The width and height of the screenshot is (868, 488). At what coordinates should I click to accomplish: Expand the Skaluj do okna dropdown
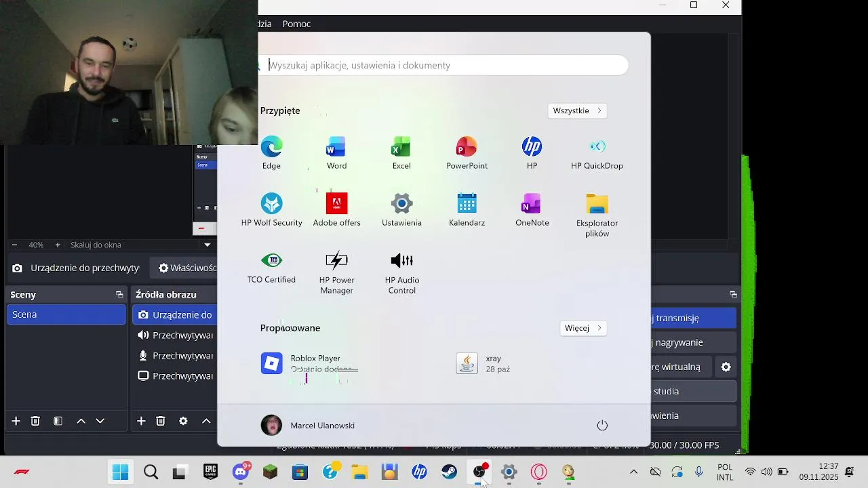coord(208,245)
